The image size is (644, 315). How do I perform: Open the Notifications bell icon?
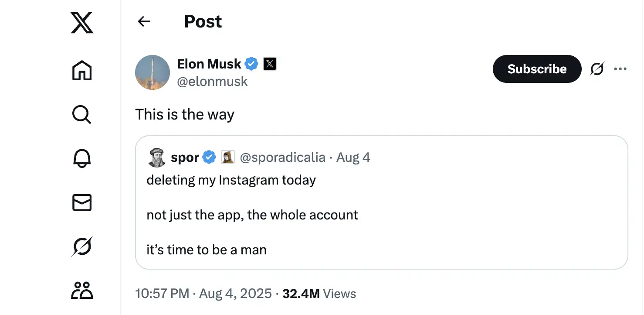(82, 158)
